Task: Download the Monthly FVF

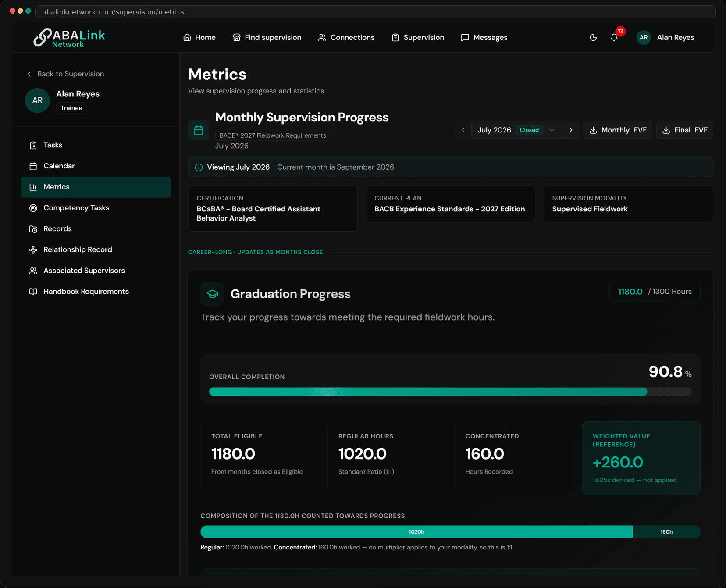Action: pyautogui.click(x=618, y=130)
